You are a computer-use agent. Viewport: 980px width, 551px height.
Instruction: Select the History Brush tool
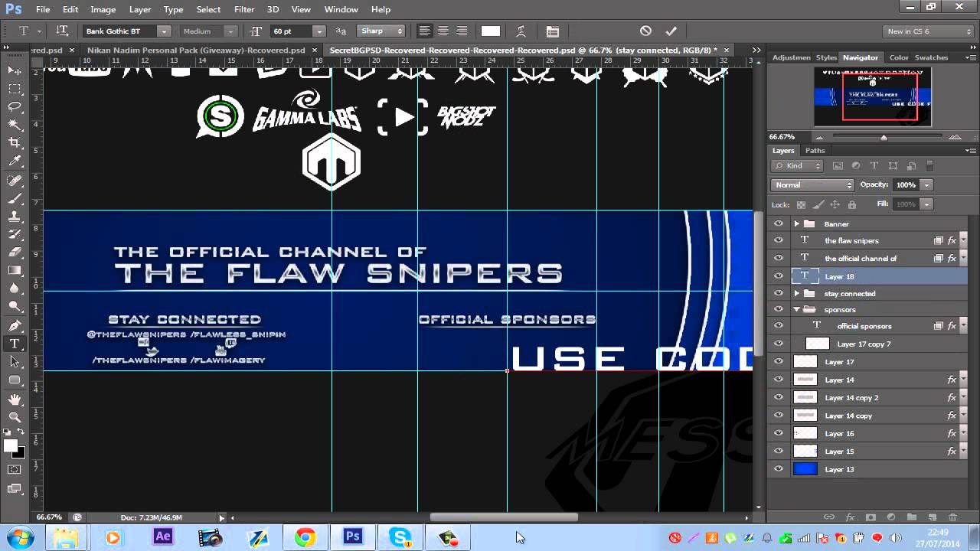[x=15, y=234]
